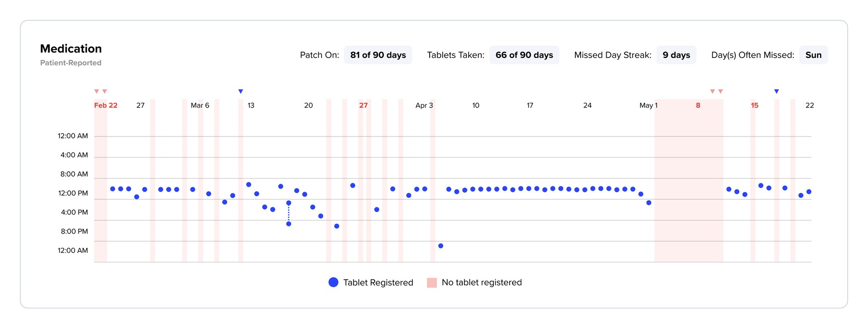Select the red '8' May date label
Image resolution: width=868 pixels, height=329 pixels.
[x=698, y=105]
